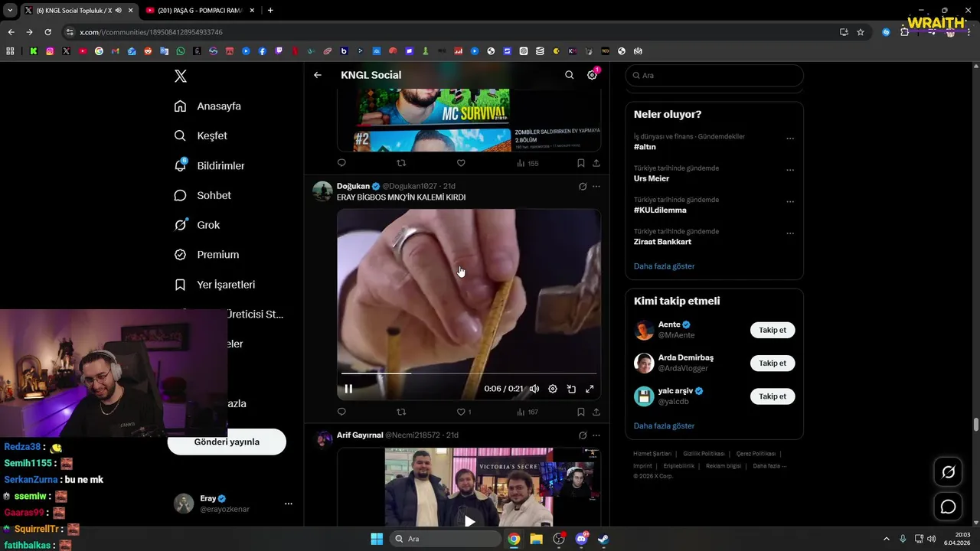Open Doğukan's profile name
Screen dimensions: 980x551
pyautogui.click(x=353, y=186)
